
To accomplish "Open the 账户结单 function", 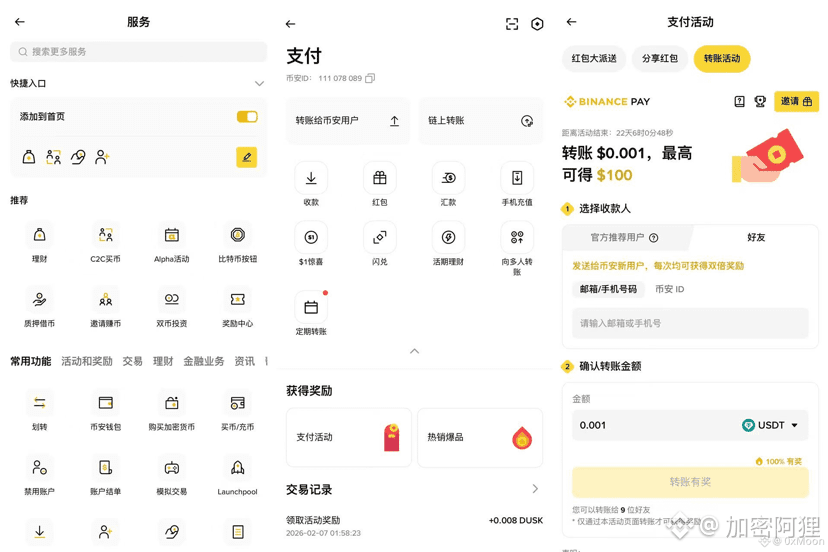I will click(106, 475).
